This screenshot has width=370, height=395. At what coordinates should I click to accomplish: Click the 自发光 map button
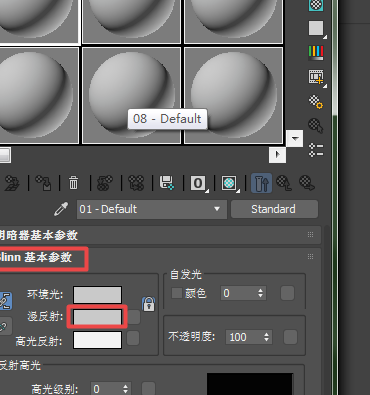(x=287, y=293)
